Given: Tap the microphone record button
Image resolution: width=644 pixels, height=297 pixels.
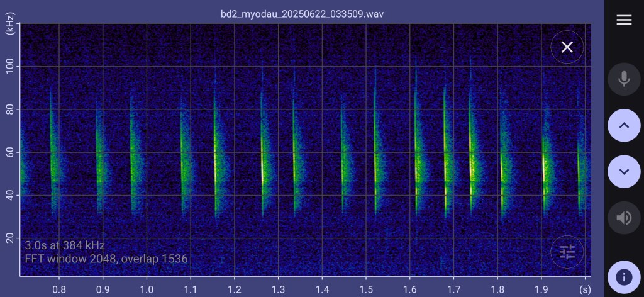Looking at the screenshot, I should pos(623,79).
